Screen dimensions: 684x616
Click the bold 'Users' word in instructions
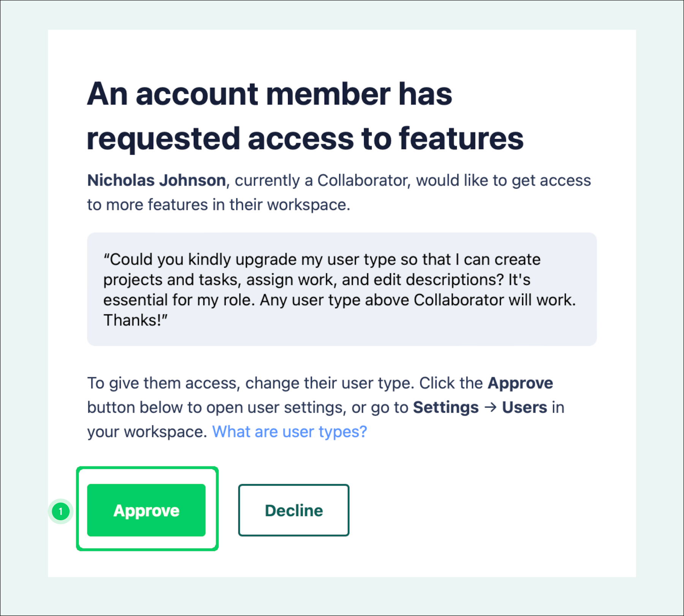(524, 407)
